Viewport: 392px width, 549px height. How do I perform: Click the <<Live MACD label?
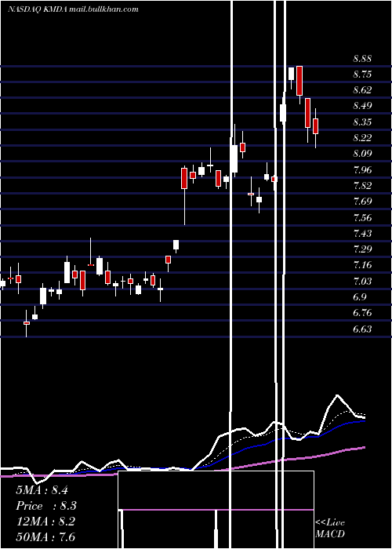click(330, 528)
